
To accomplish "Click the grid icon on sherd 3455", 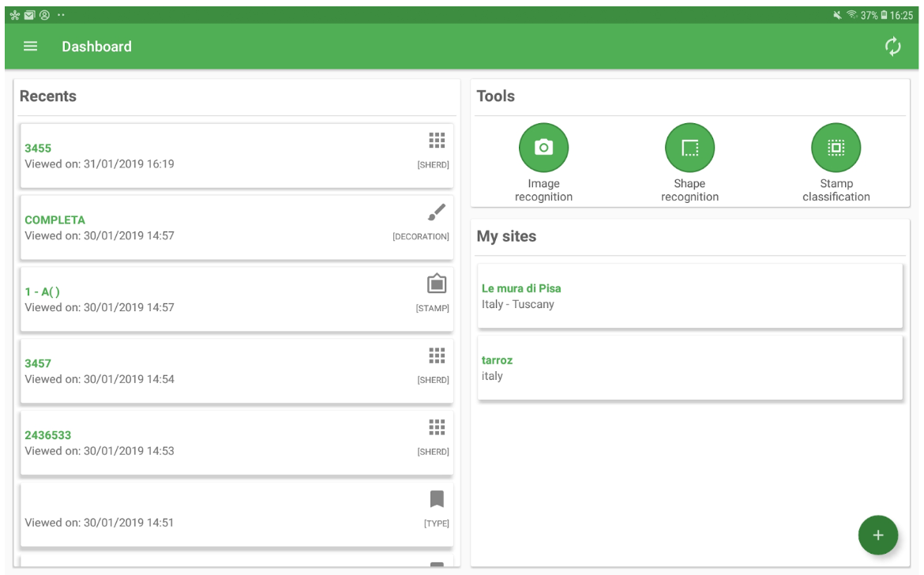I will point(437,141).
